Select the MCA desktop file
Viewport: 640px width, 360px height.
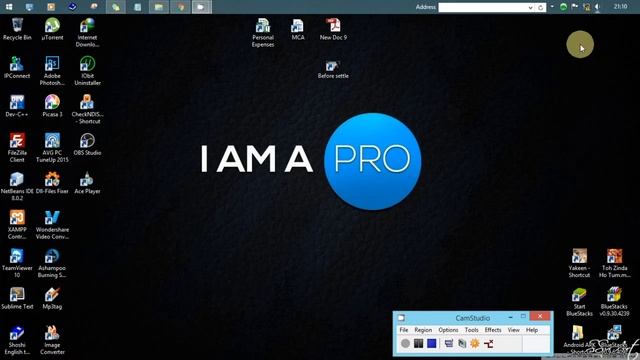[x=298, y=29]
